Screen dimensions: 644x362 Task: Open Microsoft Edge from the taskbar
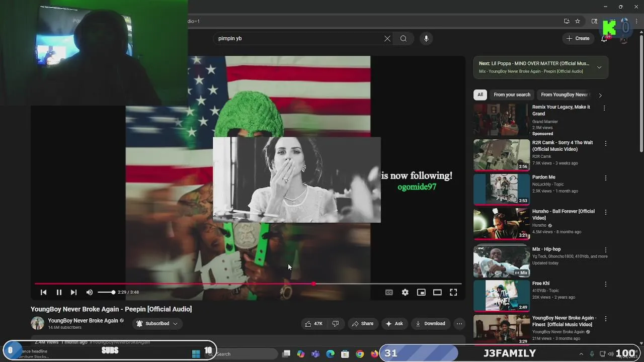[331, 354]
